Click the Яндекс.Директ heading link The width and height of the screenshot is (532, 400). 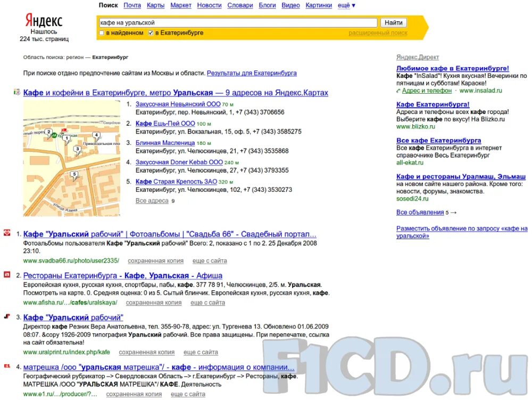coord(417,58)
